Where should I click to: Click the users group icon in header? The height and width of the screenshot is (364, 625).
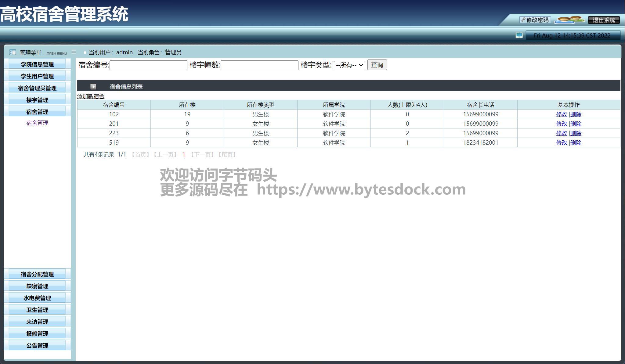coord(569,20)
